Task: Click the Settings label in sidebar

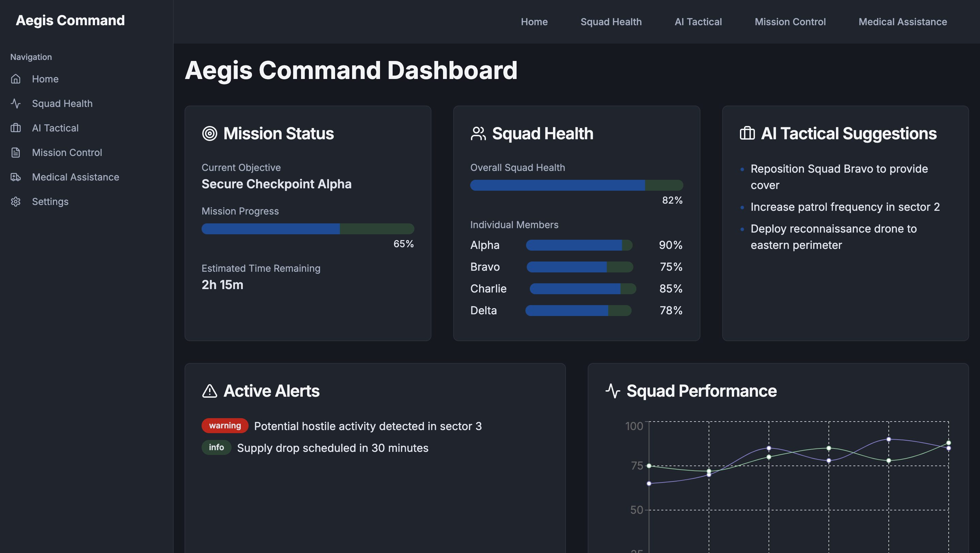Action: (50, 202)
